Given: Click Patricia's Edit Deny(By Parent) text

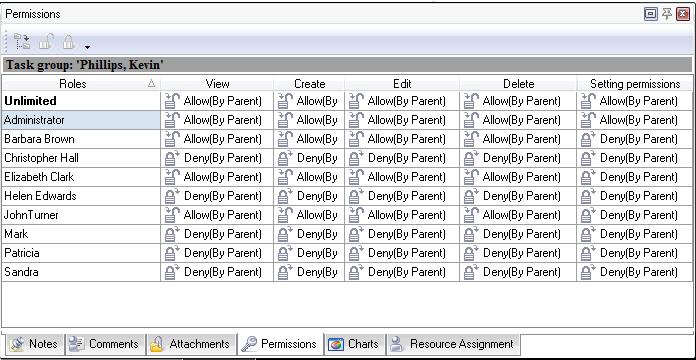Looking at the screenshot, I should click(x=407, y=253).
